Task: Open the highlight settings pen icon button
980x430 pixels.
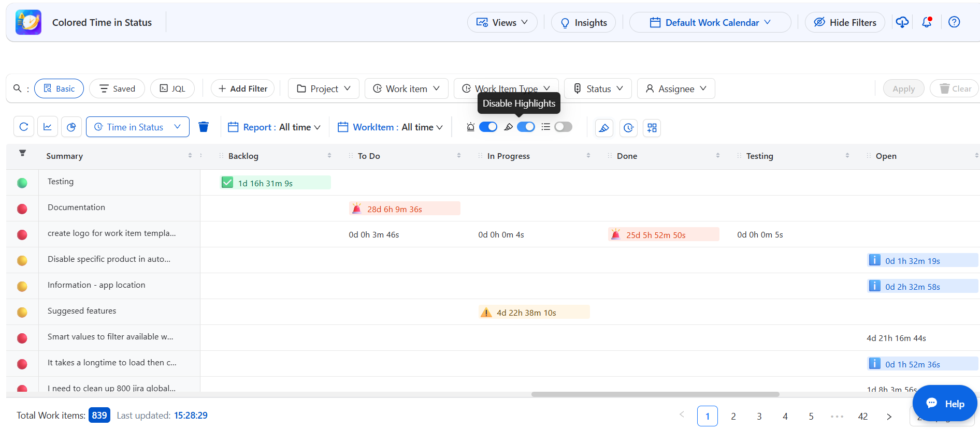Action: tap(604, 128)
